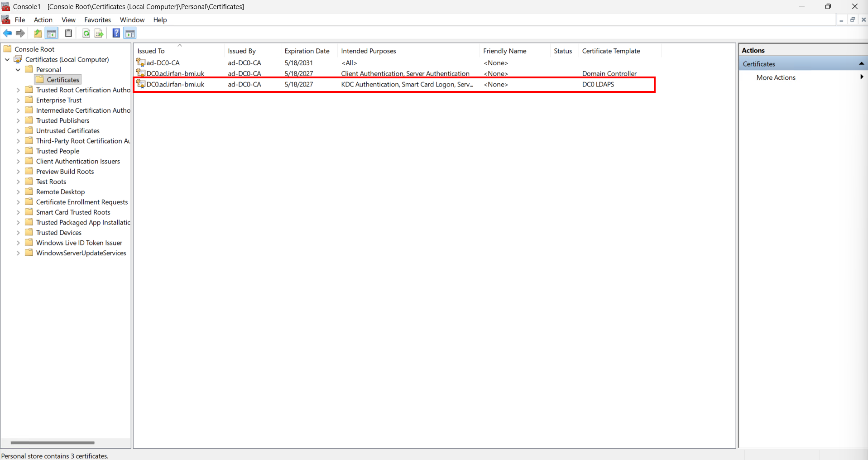Click the Up one level folder icon

pos(38,33)
